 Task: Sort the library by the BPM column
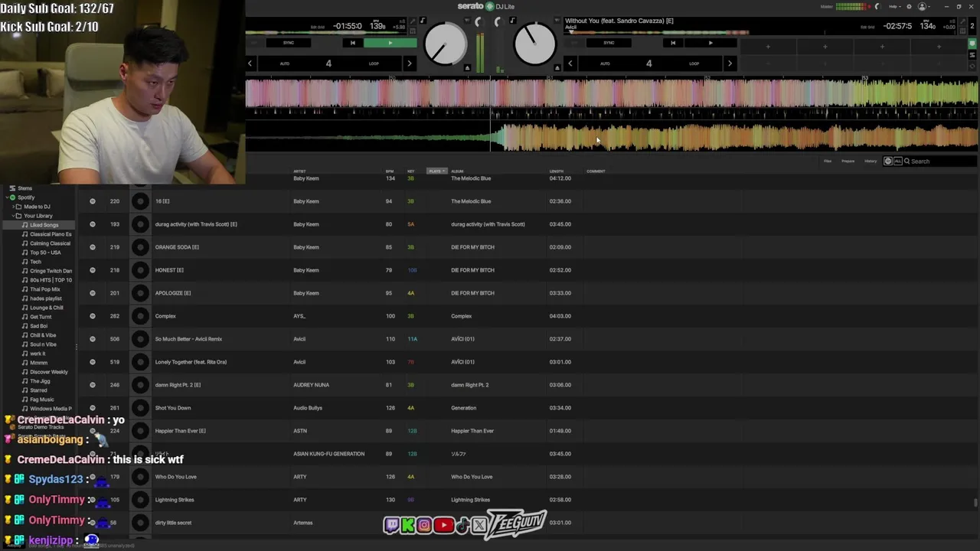point(390,171)
